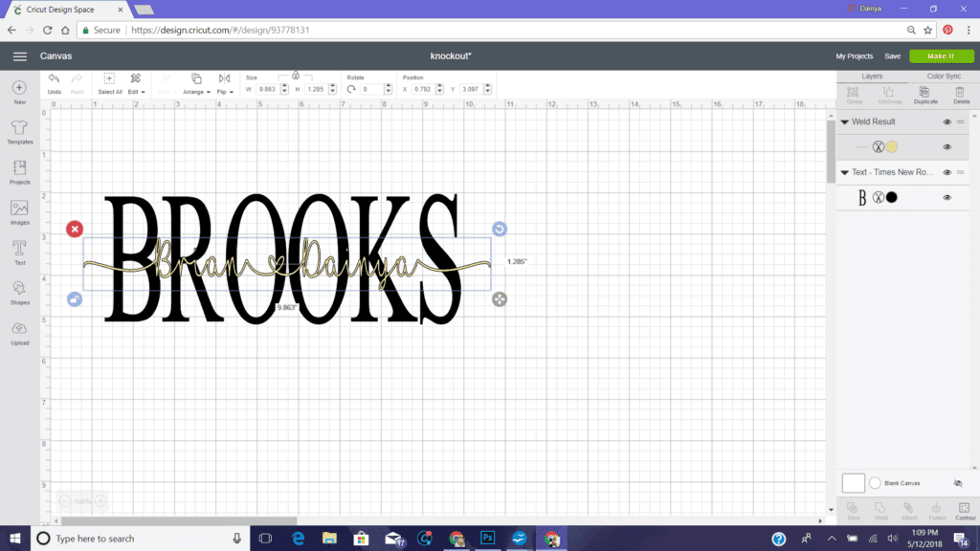
Task: Click the browser address bar
Action: 506,30
